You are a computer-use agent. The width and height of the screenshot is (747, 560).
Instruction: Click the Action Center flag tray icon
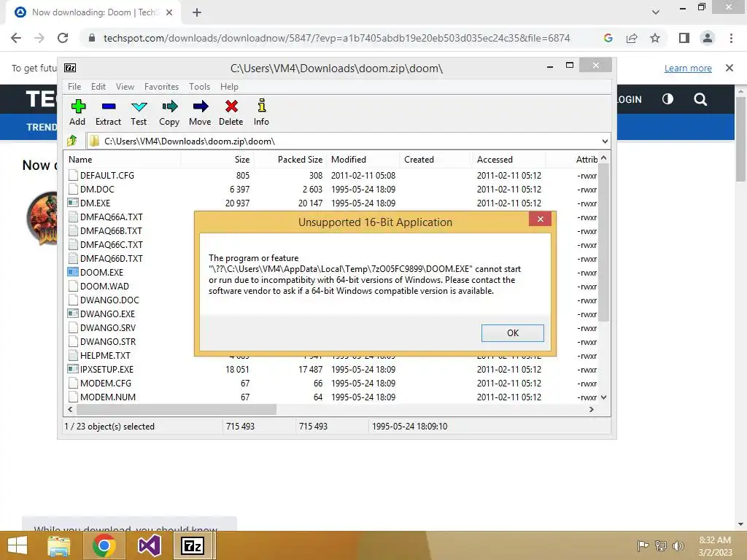click(x=643, y=545)
